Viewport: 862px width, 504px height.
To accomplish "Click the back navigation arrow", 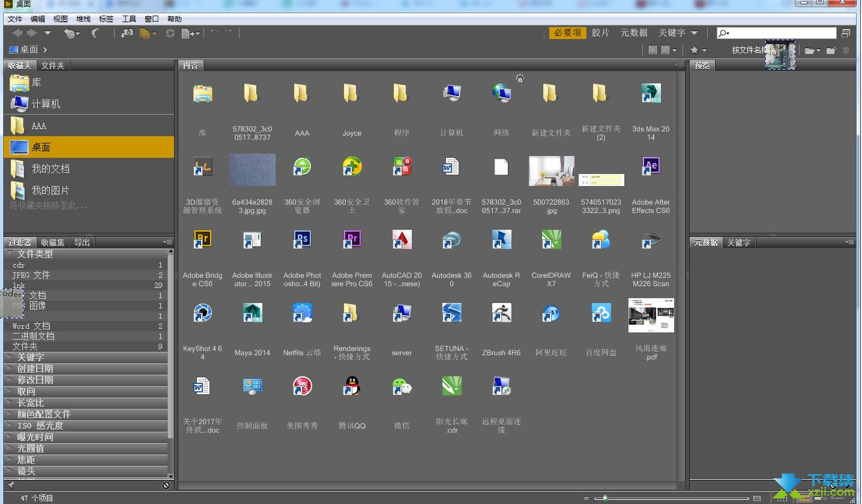I will [17, 33].
